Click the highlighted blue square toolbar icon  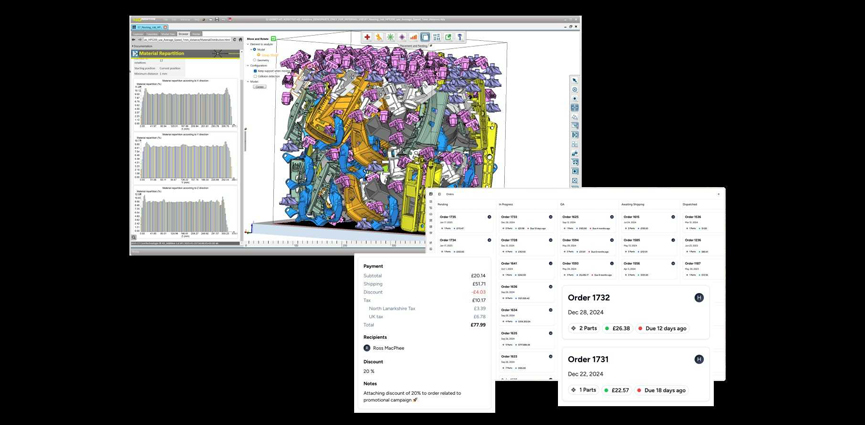tap(425, 37)
